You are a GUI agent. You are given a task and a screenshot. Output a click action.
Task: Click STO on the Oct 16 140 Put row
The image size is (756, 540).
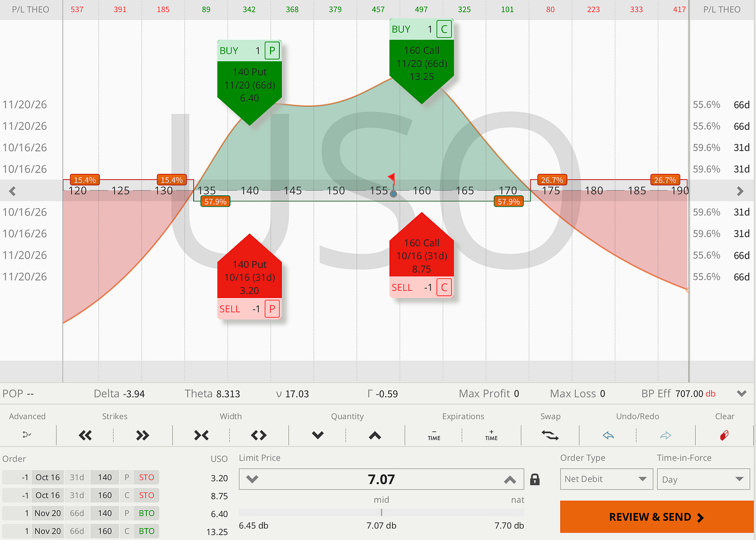point(146,477)
